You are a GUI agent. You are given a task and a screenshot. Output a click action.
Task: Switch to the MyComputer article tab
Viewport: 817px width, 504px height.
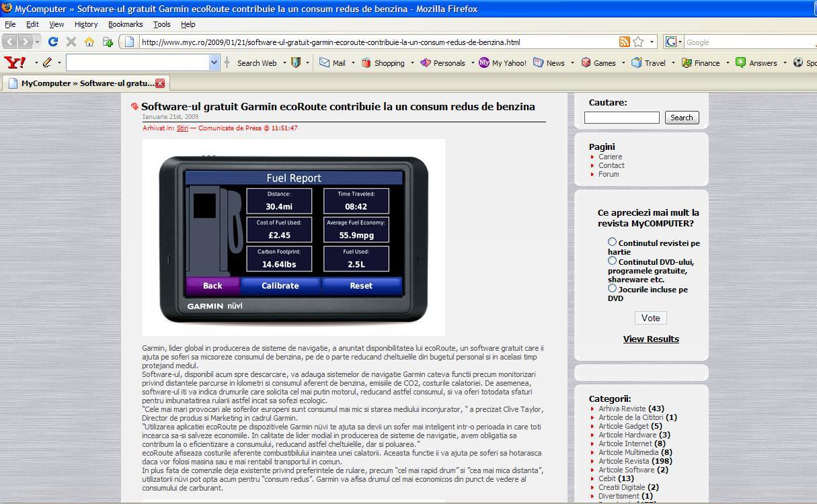pyautogui.click(x=86, y=83)
